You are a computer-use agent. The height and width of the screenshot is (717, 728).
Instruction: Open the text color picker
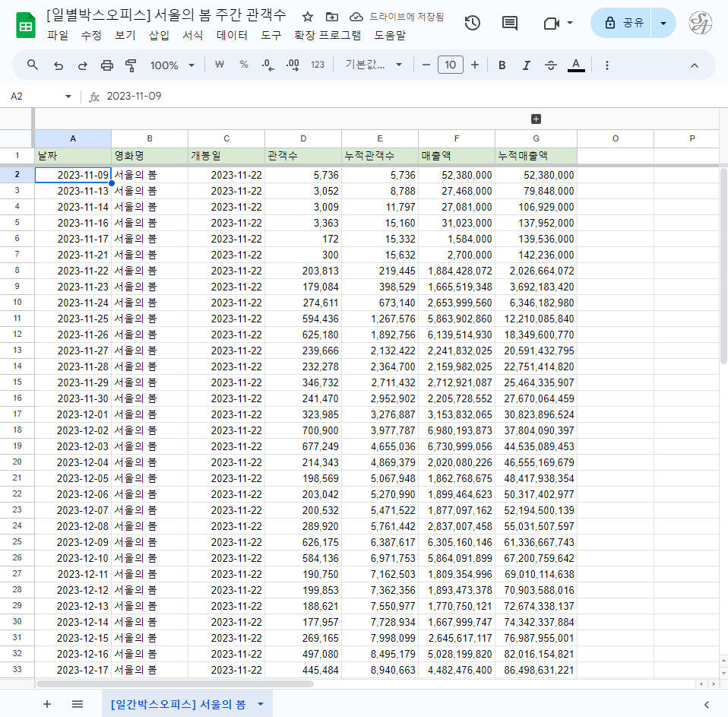[576, 65]
